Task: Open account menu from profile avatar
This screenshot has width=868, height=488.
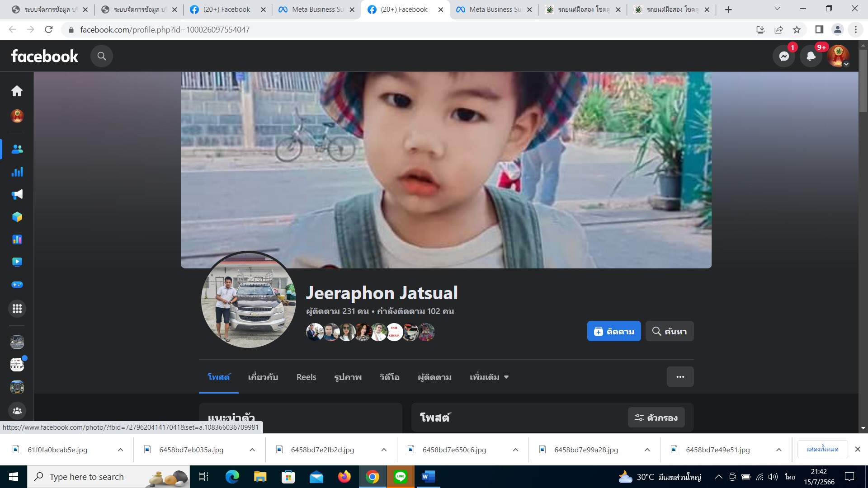Action: pos(838,56)
